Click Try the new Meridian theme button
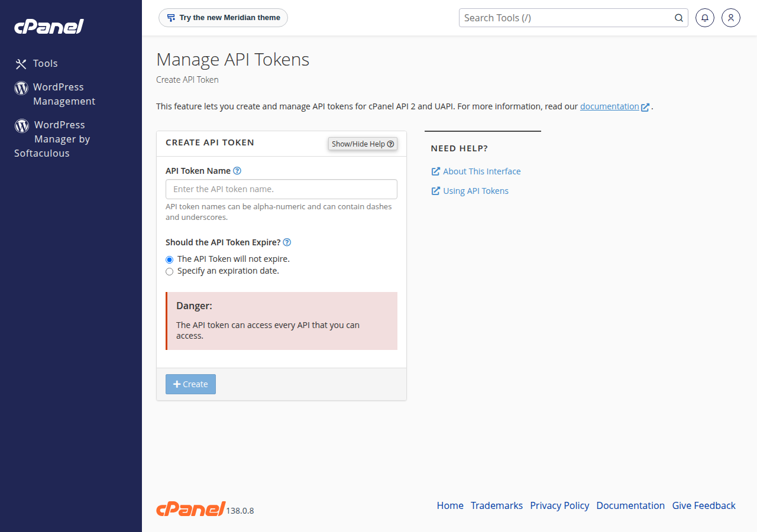The height and width of the screenshot is (532, 757). [x=223, y=18]
